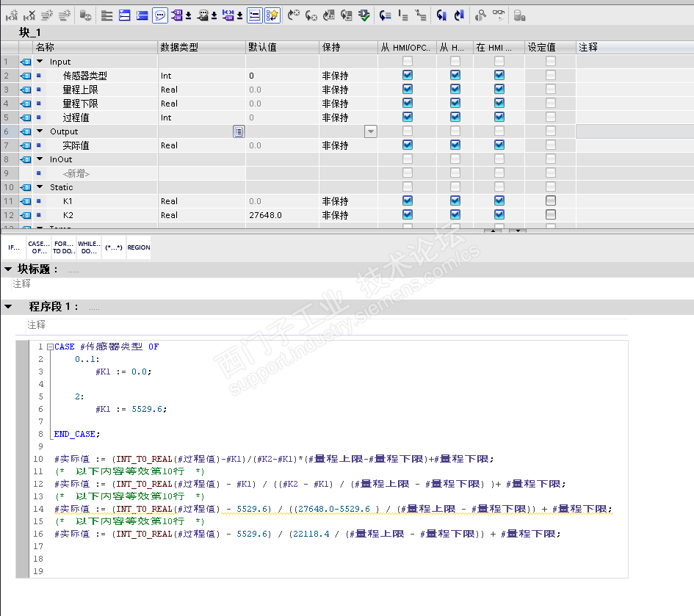Click the 设定值 column header

[550, 47]
